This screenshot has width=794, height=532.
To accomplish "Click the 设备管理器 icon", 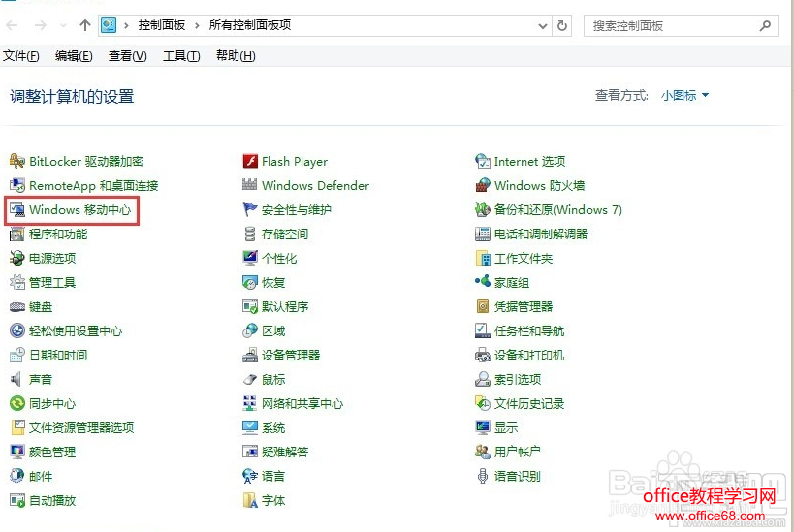I will click(x=250, y=355).
